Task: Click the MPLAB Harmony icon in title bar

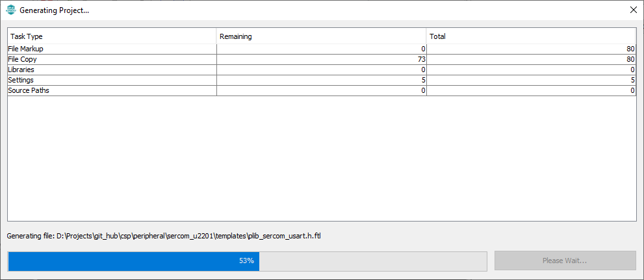Action: [x=11, y=10]
